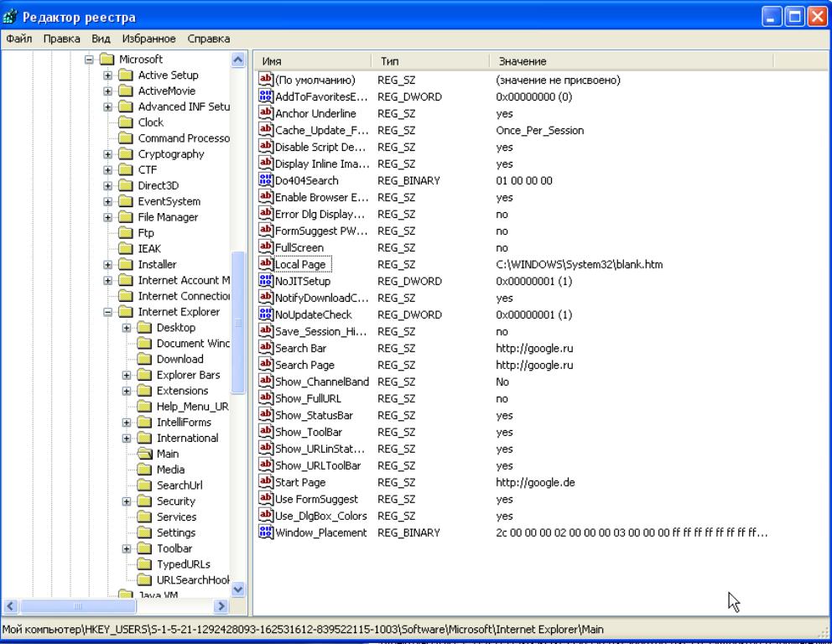This screenshot has width=832, height=644.
Task: Expand the Desktop subkey
Action: 127,328
